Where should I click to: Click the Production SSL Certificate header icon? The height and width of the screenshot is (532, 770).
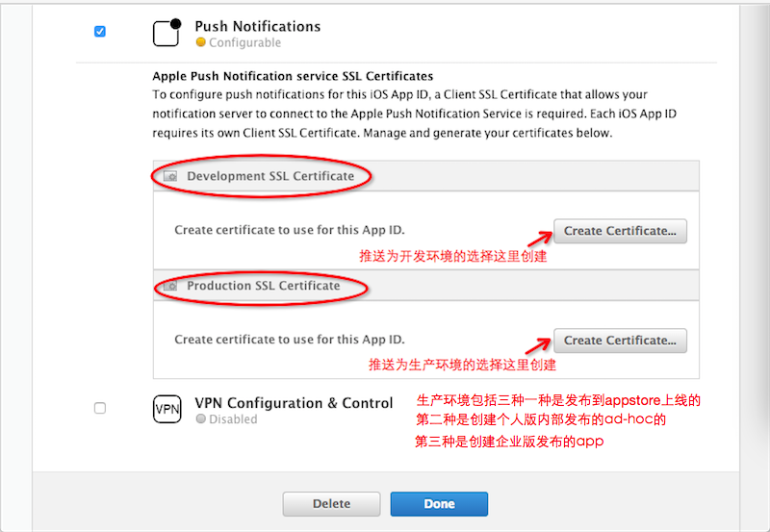tap(170, 287)
